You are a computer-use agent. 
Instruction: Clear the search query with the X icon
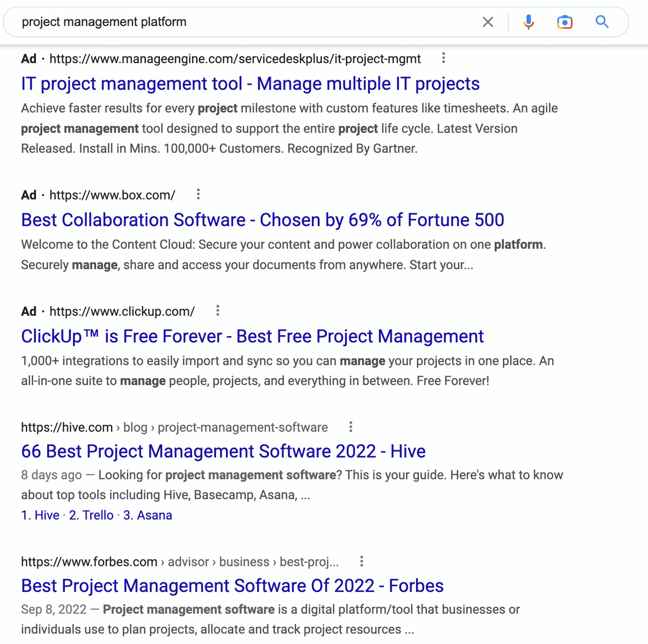coord(487,22)
